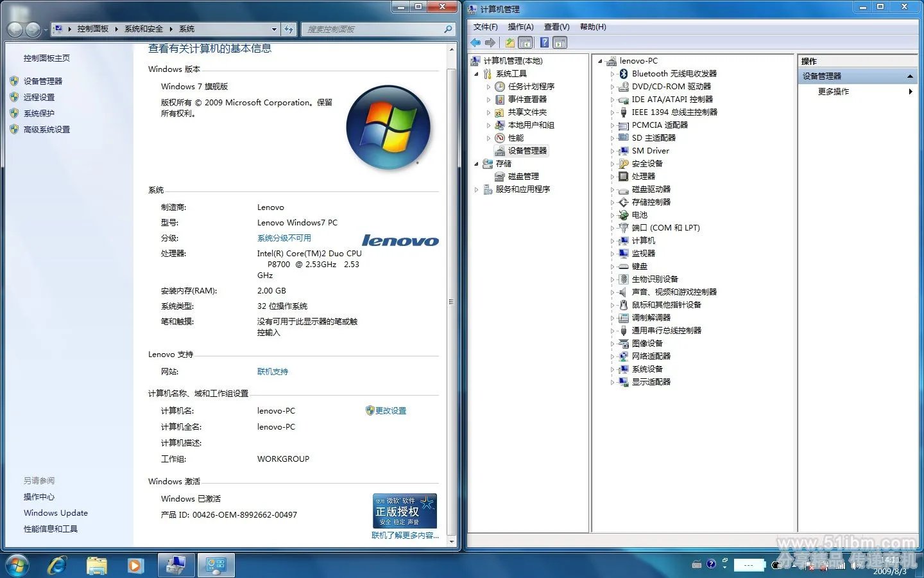Click the SD 主适配器 icon
This screenshot has width=924, height=578.
(x=623, y=138)
